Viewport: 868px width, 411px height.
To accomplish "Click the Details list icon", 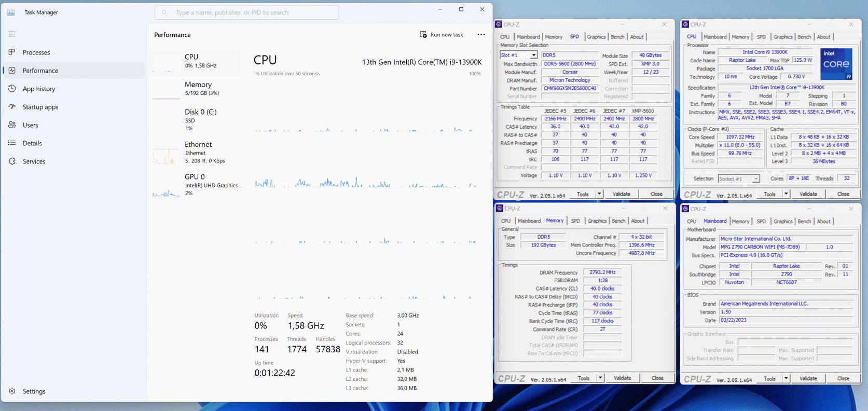I will (x=12, y=143).
